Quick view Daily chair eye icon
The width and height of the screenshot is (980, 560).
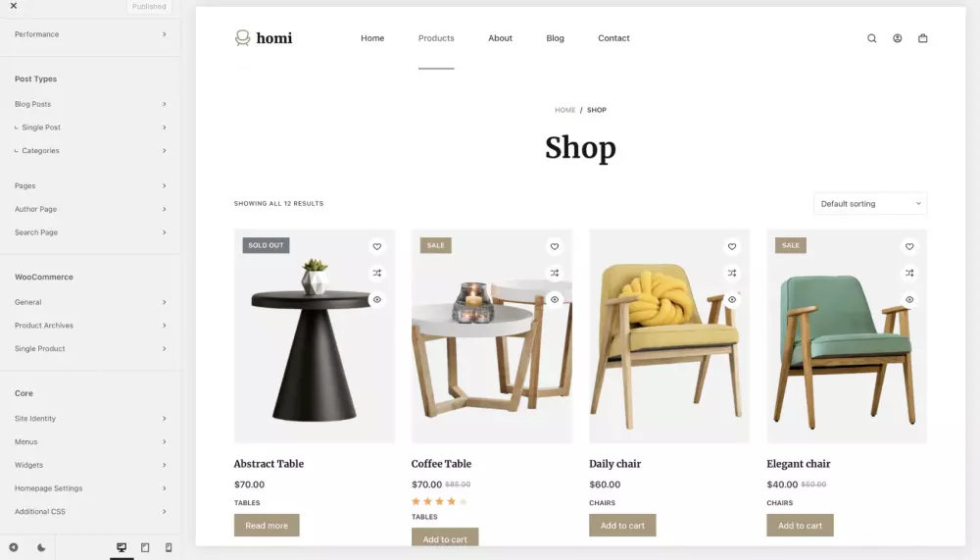pos(732,300)
